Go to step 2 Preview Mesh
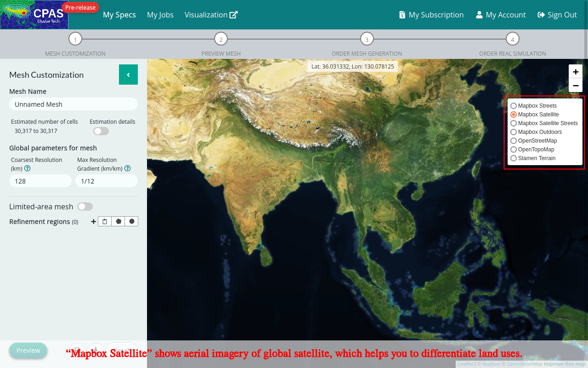The image size is (588, 368). [x=221, y=40]
